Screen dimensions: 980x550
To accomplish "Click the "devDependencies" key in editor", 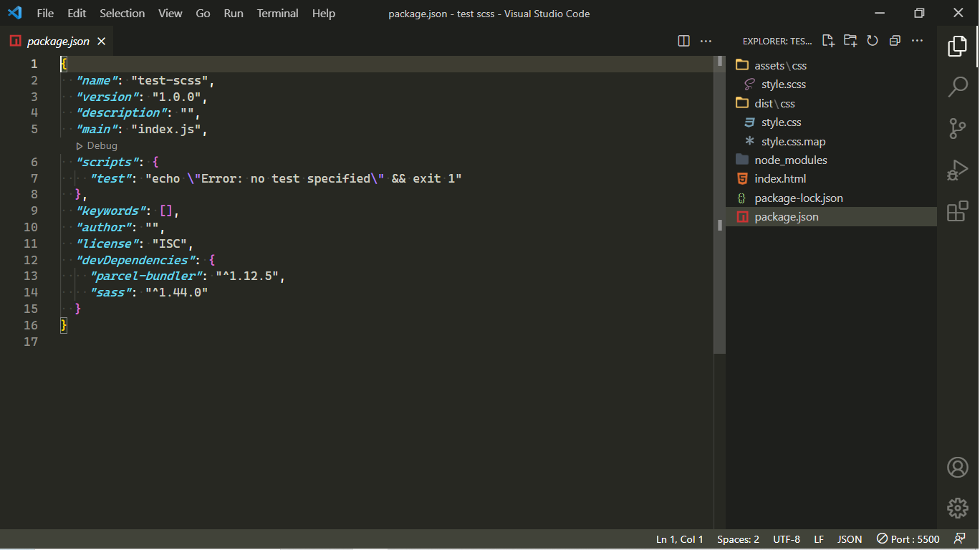I will tap(135, 260).
